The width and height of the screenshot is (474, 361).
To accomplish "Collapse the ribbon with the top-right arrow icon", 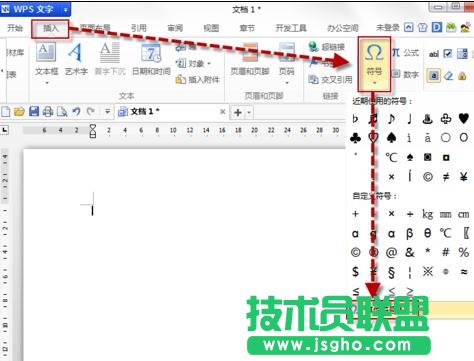I will coord(409,27).
